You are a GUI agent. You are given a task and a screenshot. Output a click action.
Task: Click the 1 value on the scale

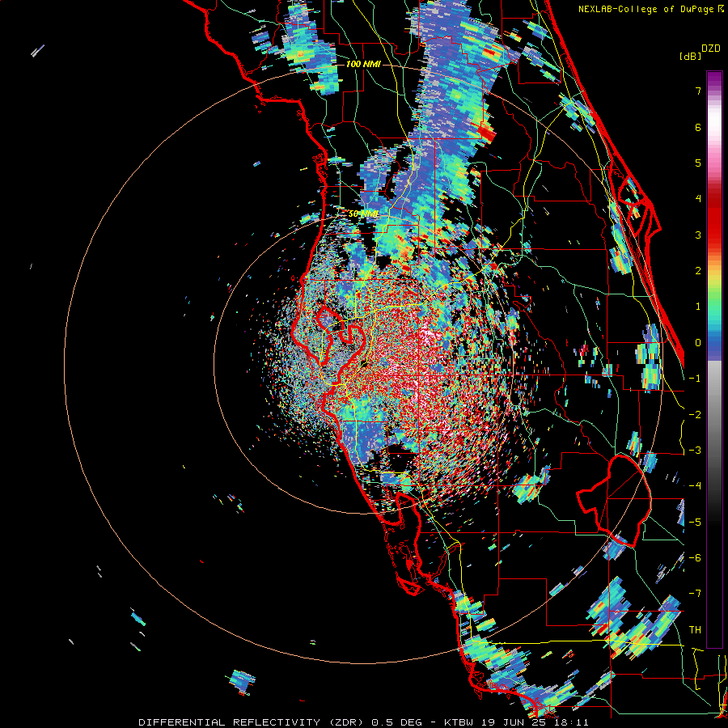698,307
